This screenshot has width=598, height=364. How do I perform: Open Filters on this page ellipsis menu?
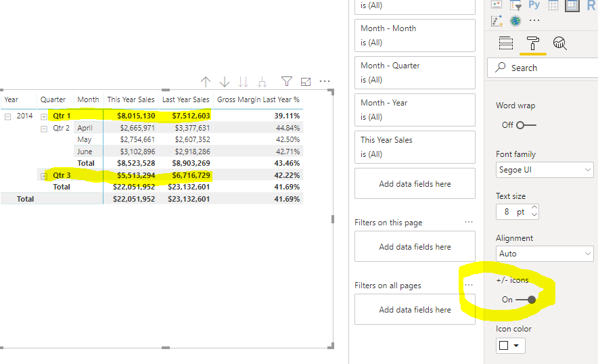coord(469,222)
